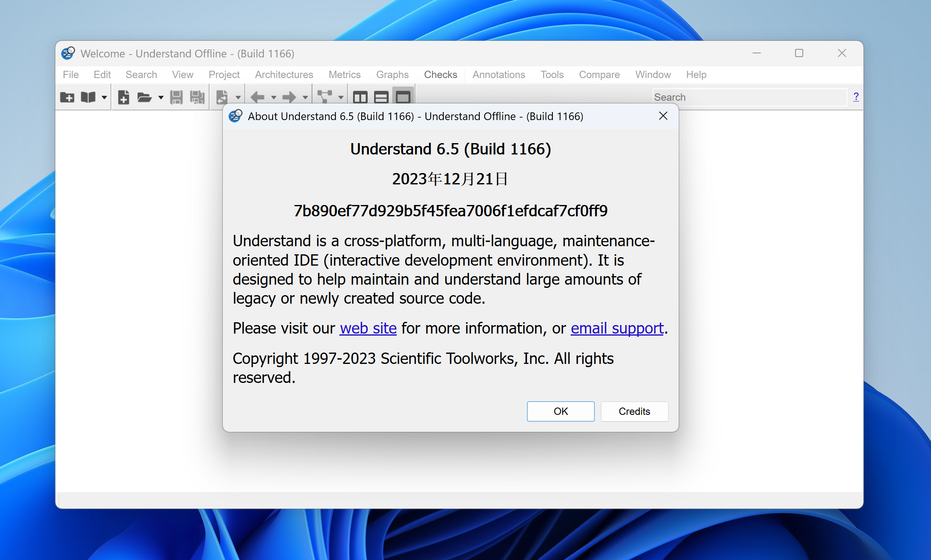Screen dimensions: 931x560
Task: Open the Architectures menu
Action: tap(284, 74)
